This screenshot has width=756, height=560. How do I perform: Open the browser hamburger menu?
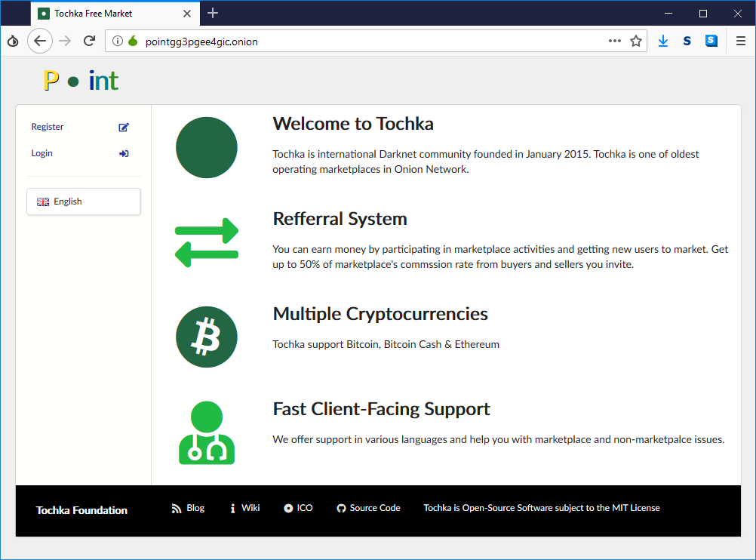[741, 41]
